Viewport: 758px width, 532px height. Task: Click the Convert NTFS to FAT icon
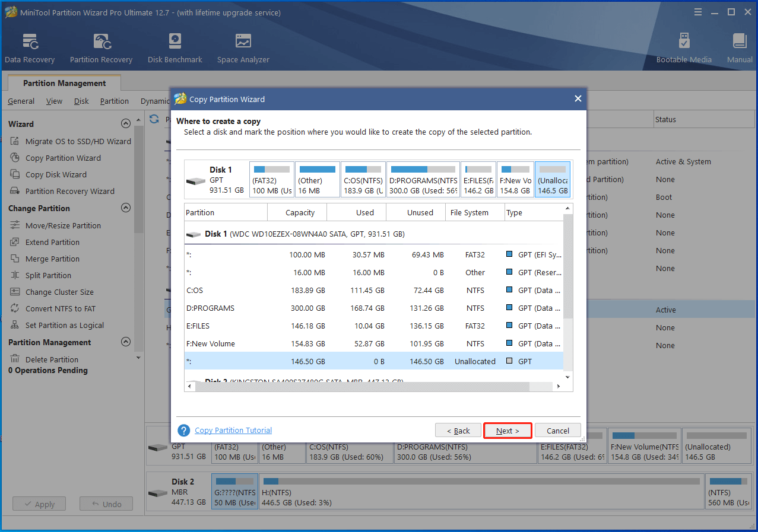coord(15,308)
